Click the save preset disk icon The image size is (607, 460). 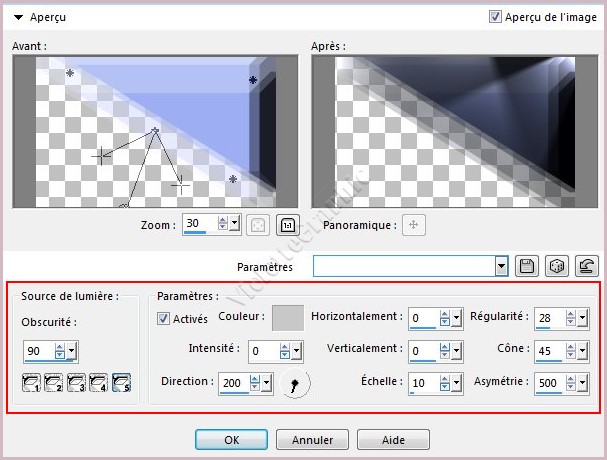(x=528, y=266)
